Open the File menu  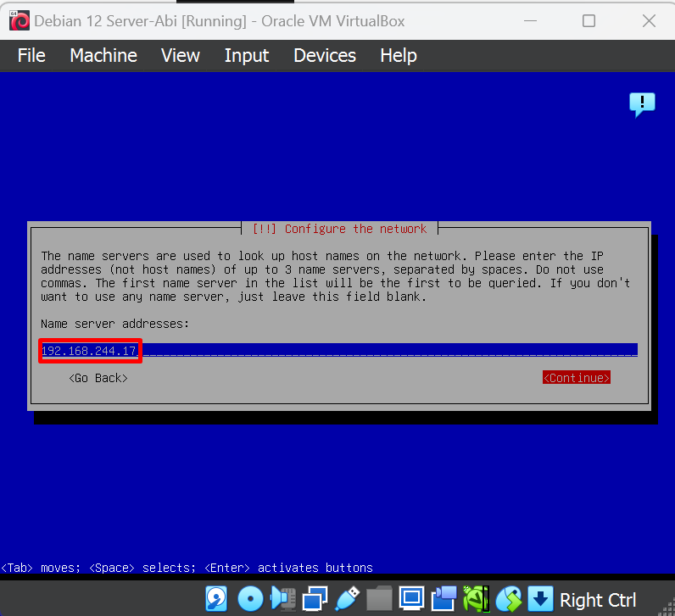[31, 55]
